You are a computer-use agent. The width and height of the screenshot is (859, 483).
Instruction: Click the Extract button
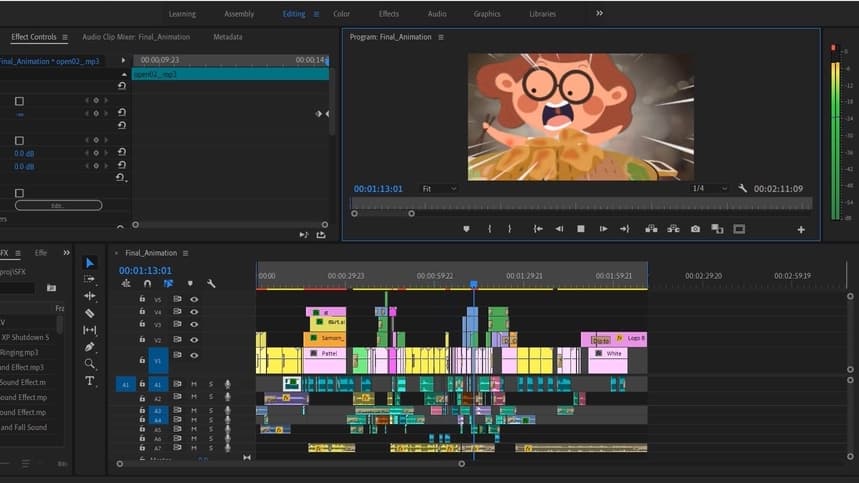(x=673, y=229)
